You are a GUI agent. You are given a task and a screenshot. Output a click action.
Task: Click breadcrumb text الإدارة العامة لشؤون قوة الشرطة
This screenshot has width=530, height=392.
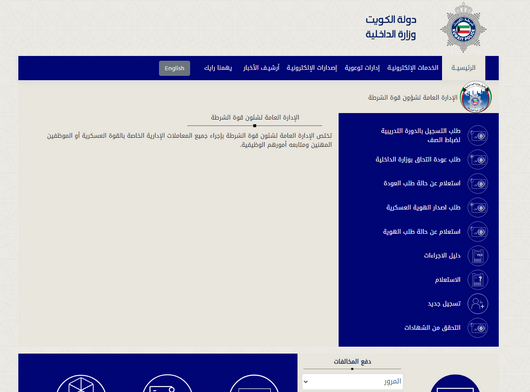[412, 98]
